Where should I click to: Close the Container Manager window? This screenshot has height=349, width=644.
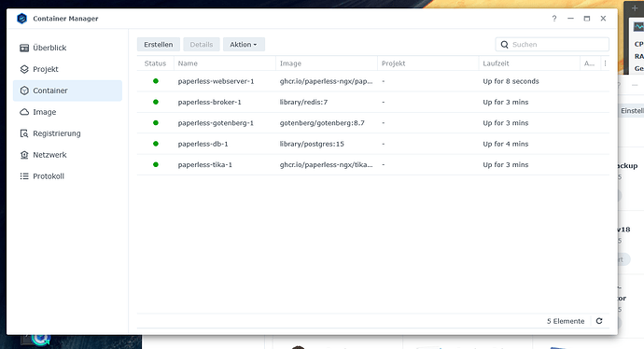(x=603, y=19)
